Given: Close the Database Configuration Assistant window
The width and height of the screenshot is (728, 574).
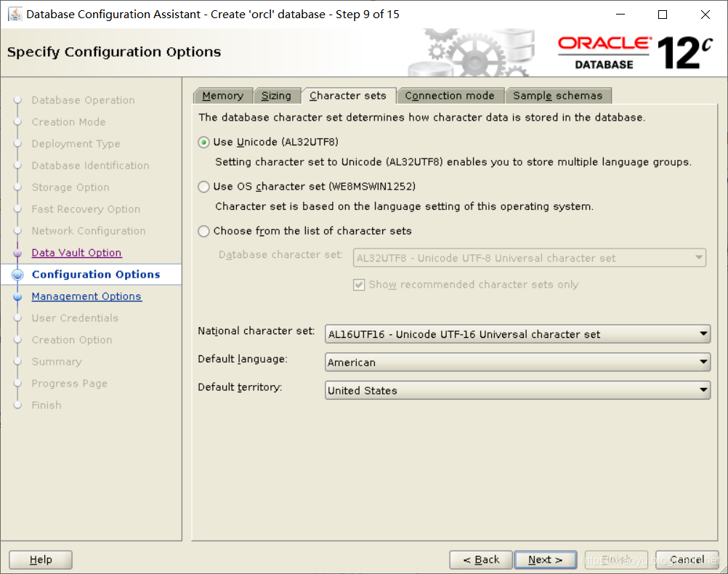Looking at the screenshot, I should point(705,15).
